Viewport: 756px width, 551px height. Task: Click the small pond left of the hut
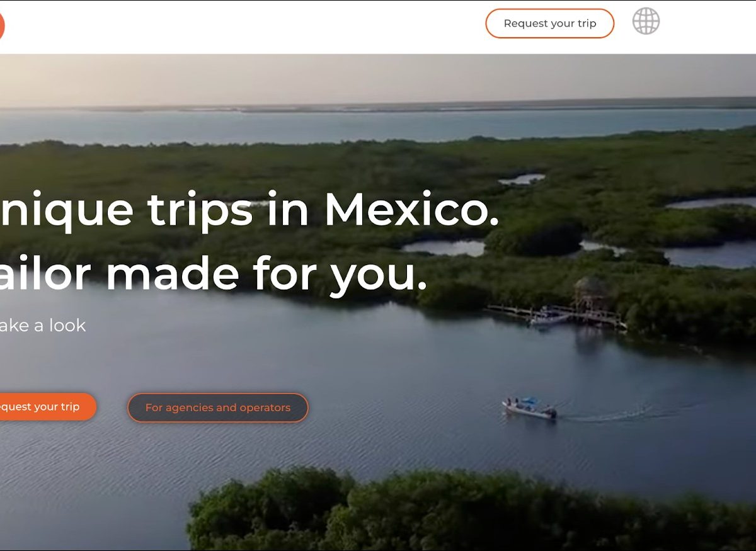[443, 247]
